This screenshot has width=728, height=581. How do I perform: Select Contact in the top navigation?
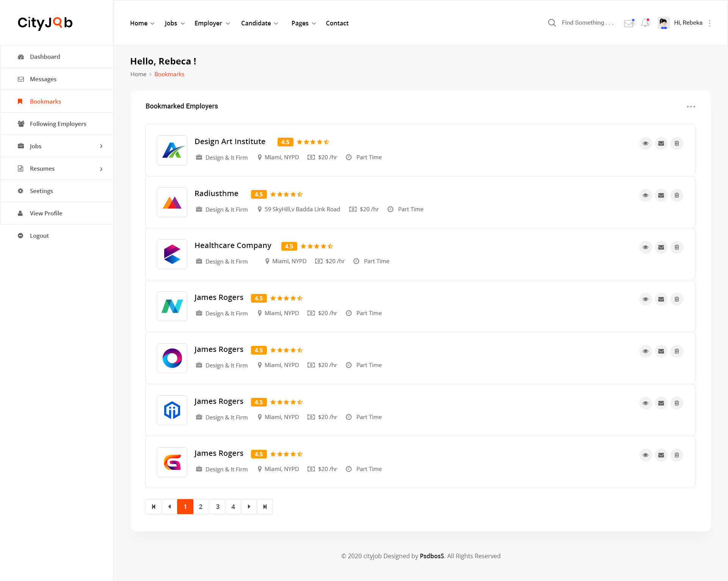coord(337,23)
